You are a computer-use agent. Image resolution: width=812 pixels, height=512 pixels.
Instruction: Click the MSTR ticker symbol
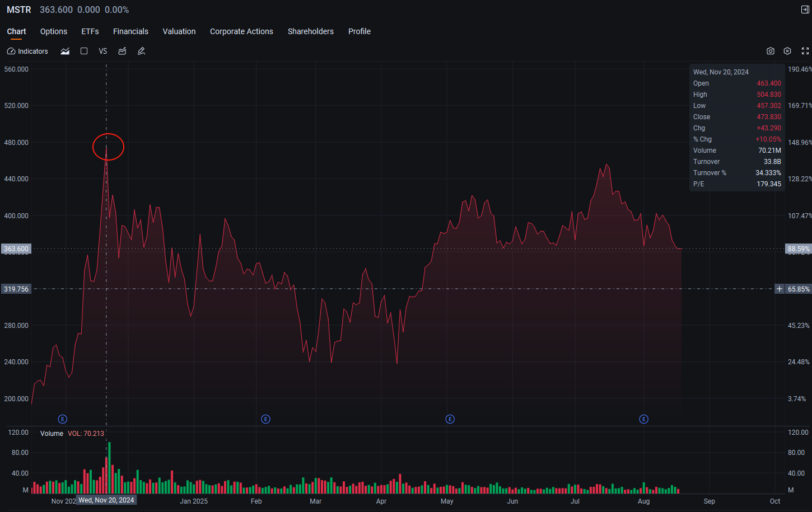click(x=19, y=10)
